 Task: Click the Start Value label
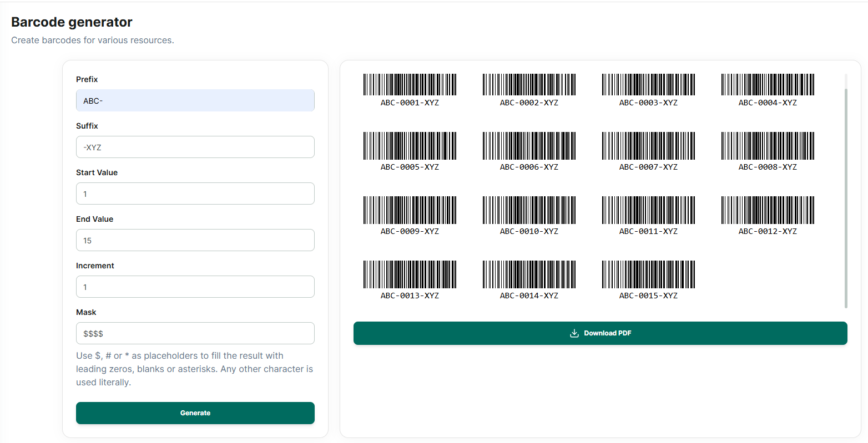97,172
